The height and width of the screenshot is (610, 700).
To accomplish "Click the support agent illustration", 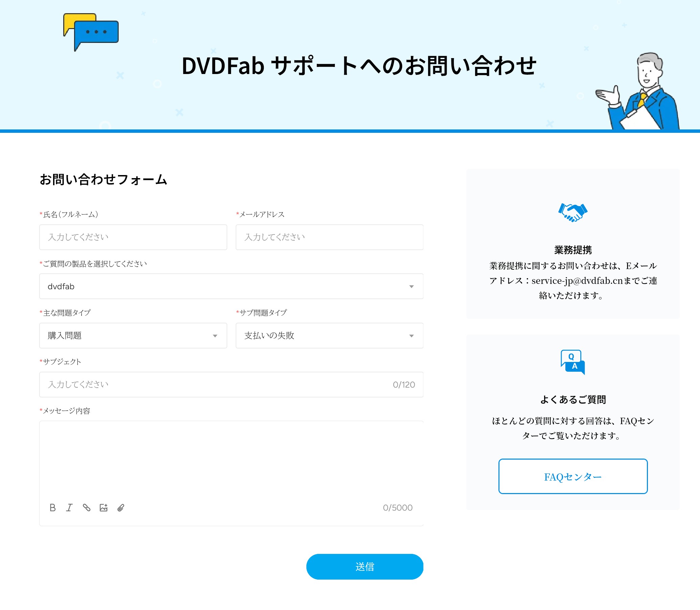I will pyautogui.click(x=638, y=91).
